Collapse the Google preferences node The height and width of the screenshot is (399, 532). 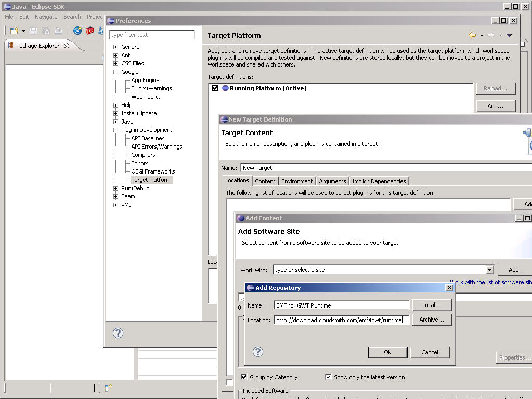point(115,72)
